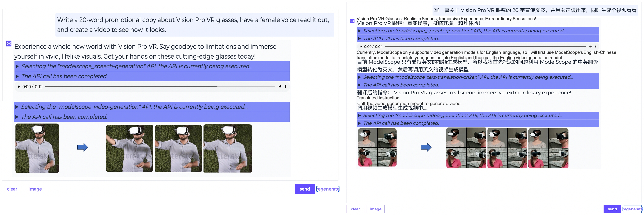Expand video-generation API selection row in right chat
The height and width of the screenshot is (215, 644).
[x=478, y=115]
